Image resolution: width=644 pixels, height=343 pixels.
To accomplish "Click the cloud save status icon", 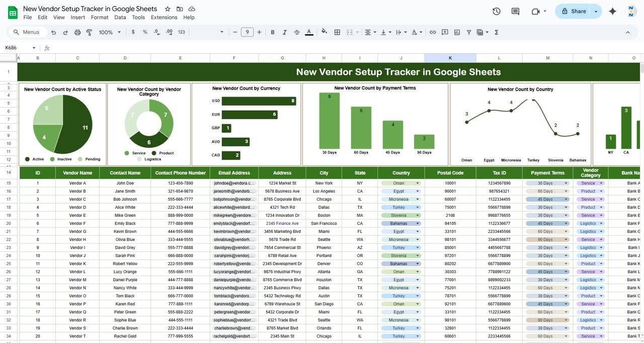I will coord(192,9).
